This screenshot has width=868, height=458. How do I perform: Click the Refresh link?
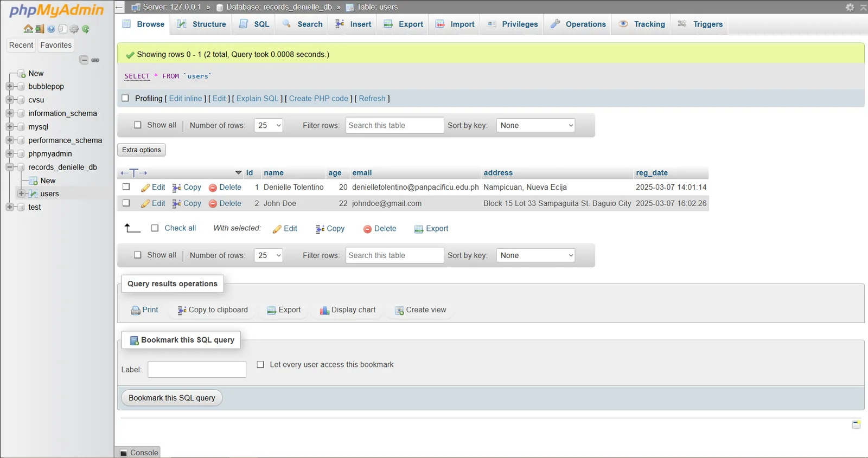tap(372, 99)
